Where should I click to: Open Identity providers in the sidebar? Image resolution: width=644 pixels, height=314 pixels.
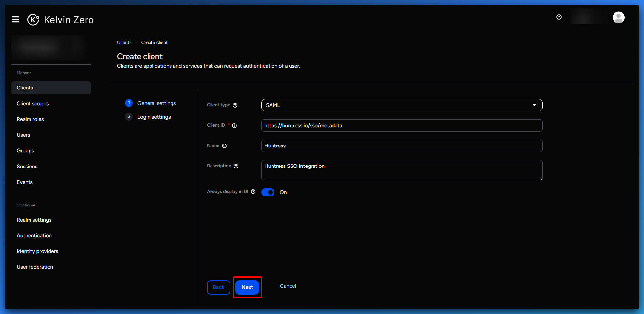click(x=51, y=251)
